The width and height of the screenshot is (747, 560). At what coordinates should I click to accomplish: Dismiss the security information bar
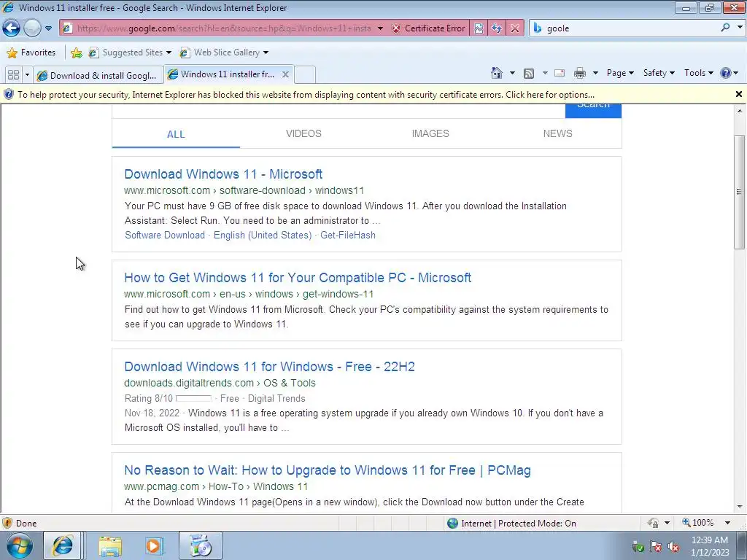(739, 94)
